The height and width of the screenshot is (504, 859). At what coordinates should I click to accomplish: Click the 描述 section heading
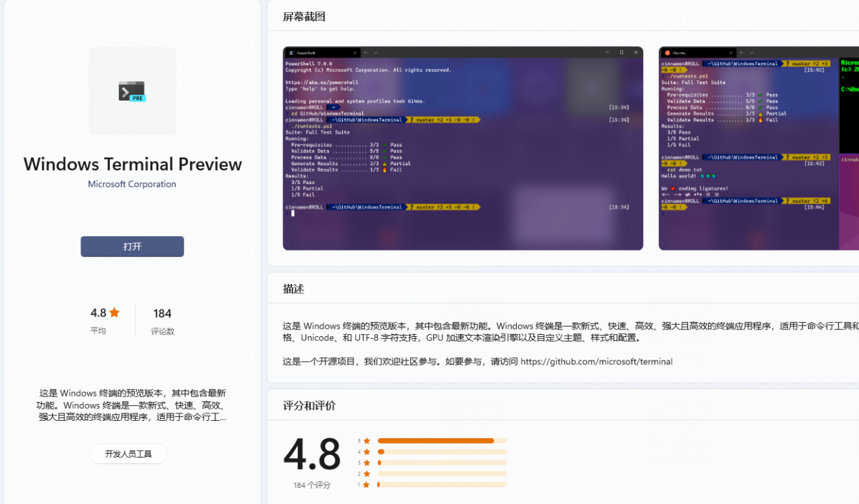293,289
